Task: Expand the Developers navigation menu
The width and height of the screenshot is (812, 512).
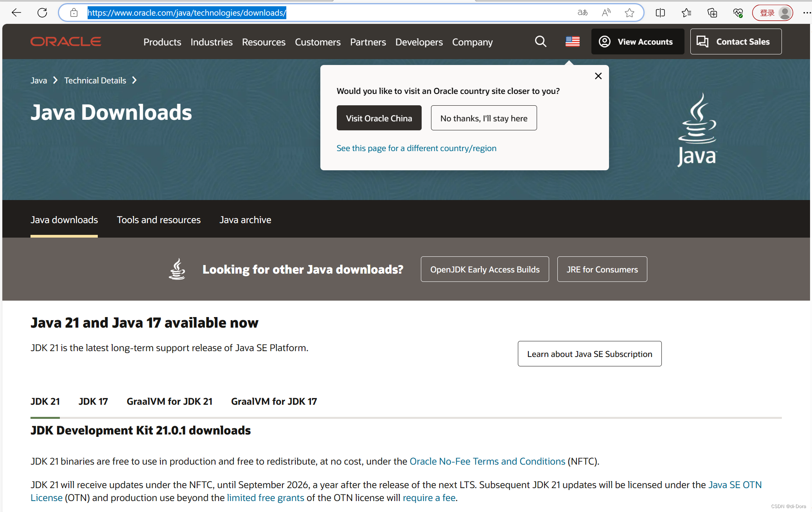Action: pyautogui.click(x=419, y=42)
